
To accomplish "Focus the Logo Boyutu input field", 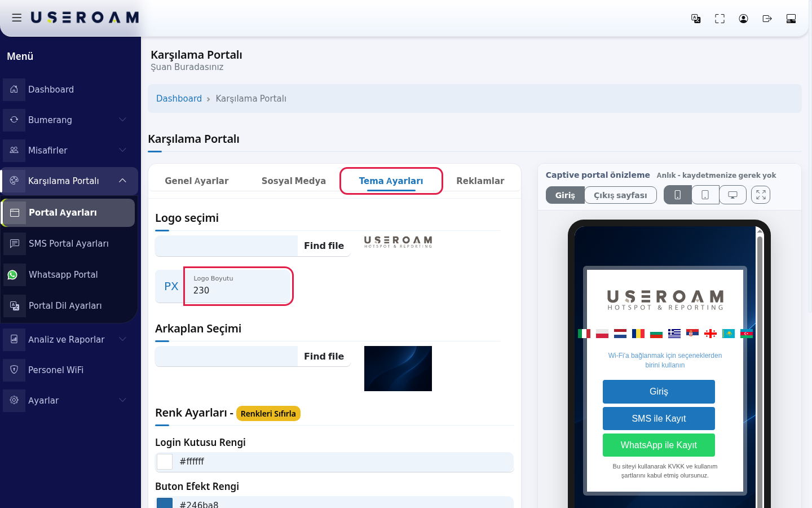I will (237, 286).
